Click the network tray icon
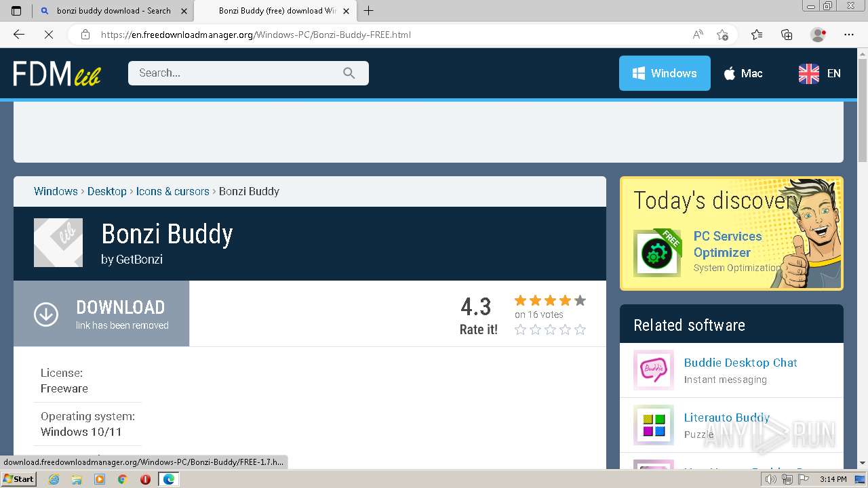The width and height of the screenshot is (868, 488). click(x=787, y=479)
